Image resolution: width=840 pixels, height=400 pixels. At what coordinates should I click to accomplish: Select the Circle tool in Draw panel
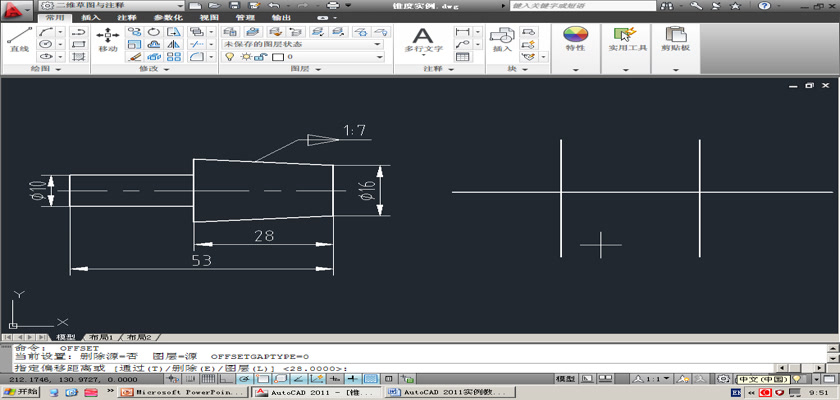pos(46,44)
